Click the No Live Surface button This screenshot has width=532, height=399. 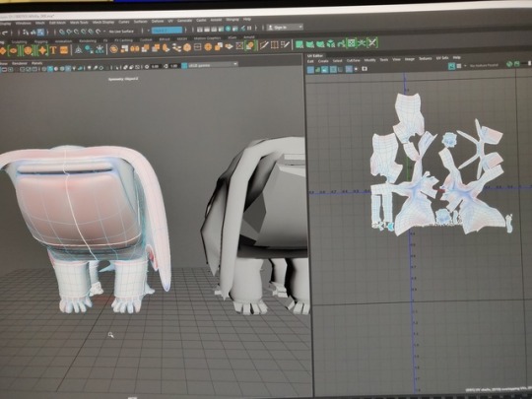click(x=121, y=32)
